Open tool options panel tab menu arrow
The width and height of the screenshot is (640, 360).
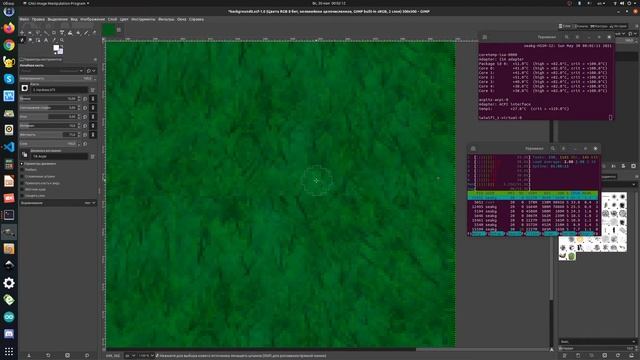pyautogui.click(x=95, y=60)
